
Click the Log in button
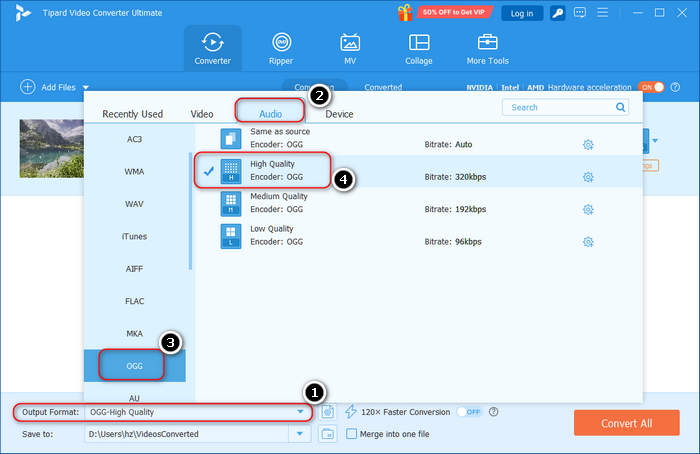(522, 13)
